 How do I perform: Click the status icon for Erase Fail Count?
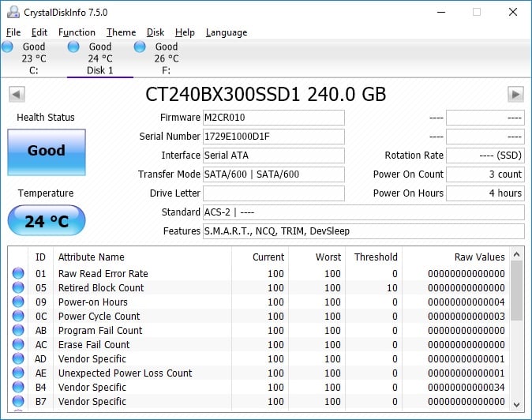point(18,344)
